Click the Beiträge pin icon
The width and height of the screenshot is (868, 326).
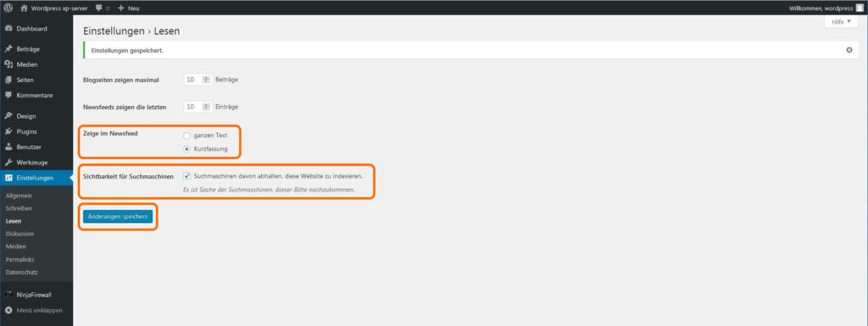coord(8,49)
